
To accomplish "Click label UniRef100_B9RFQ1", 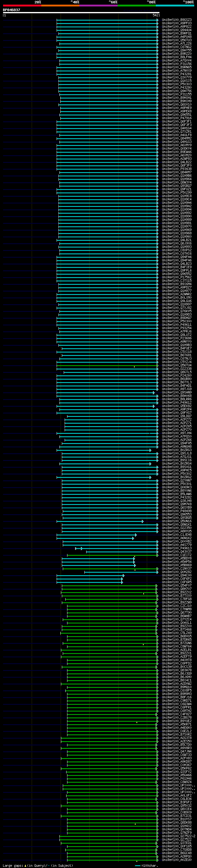I will point(177,33).
